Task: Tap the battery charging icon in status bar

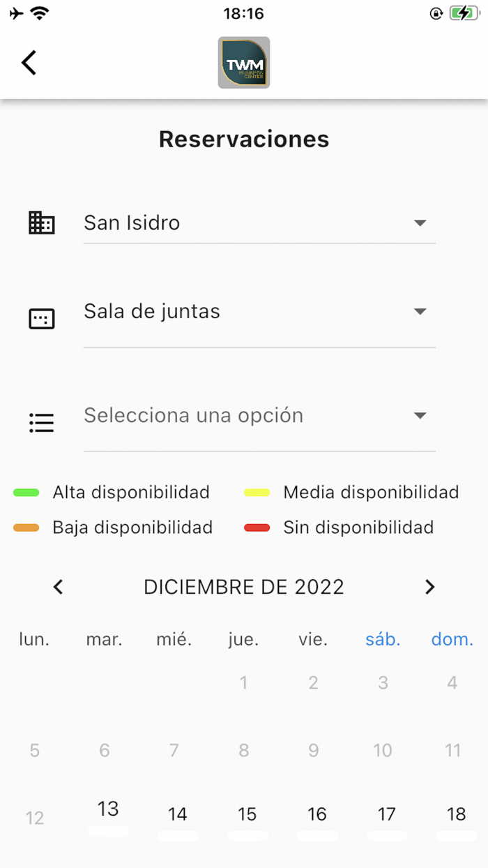Action: pos(462,13)
